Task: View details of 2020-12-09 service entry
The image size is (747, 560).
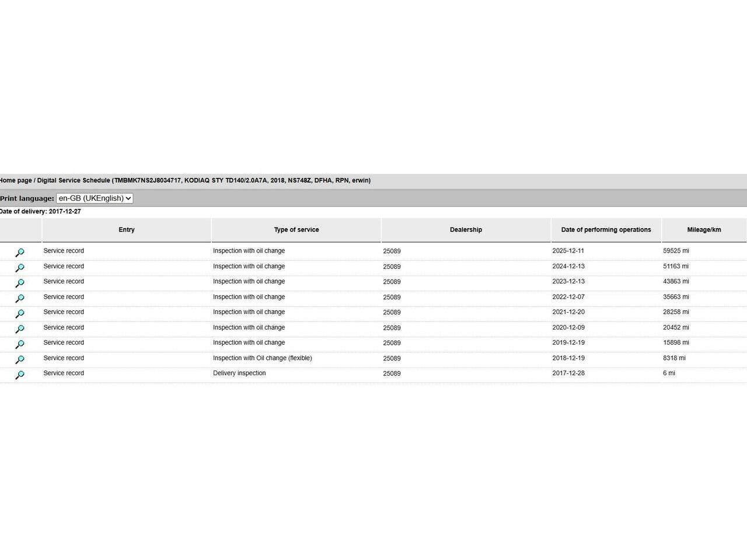Action: pyautogui.click(x=20, y=329)
